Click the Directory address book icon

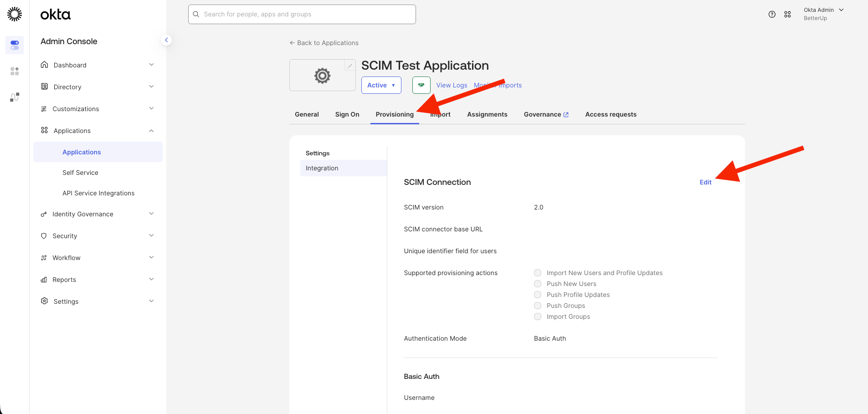point(44,87)
